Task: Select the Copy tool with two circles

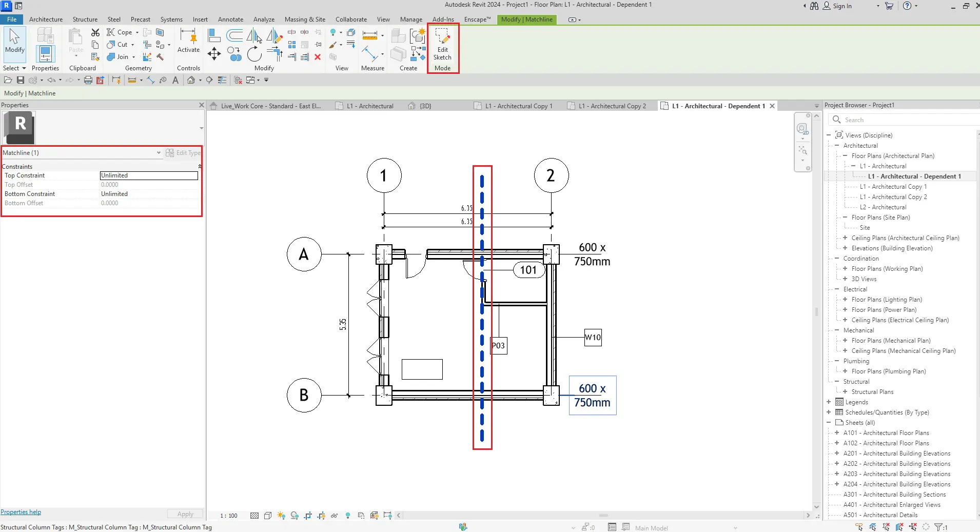Action: point(234,54)
